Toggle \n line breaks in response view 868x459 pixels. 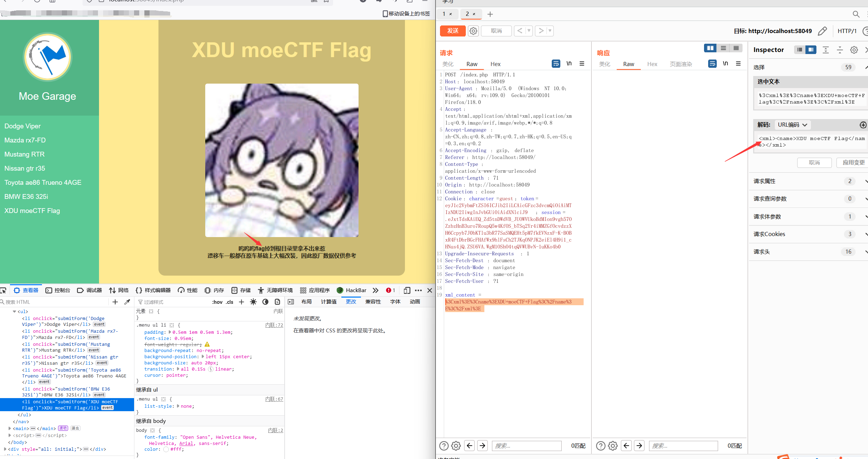tap(725, 63)
